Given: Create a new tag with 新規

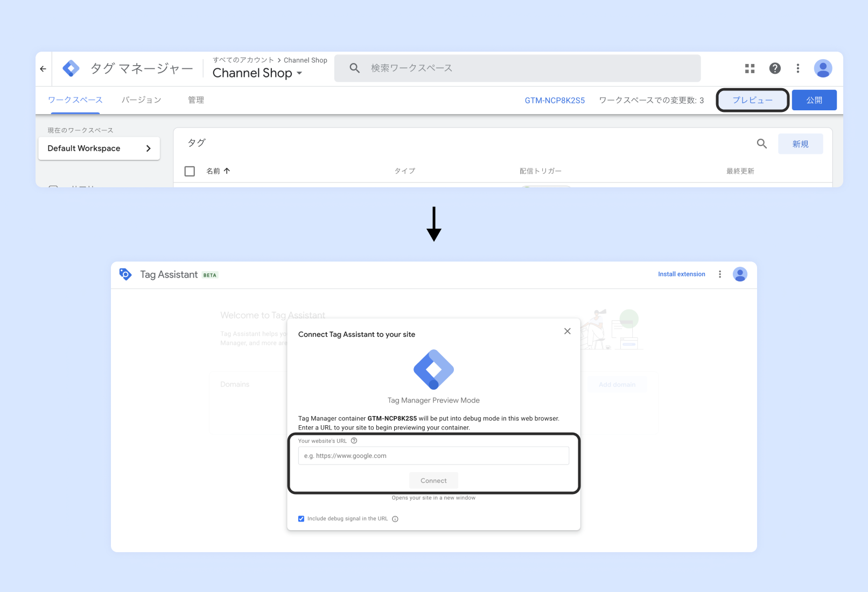Looking at the screenshot, I should [801, 144].
